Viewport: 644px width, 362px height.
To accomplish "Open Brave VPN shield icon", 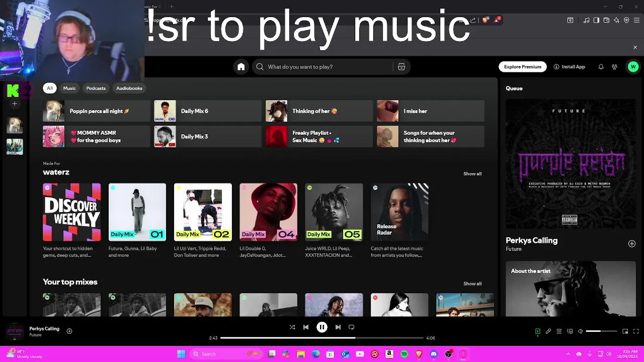I will 626,20.
